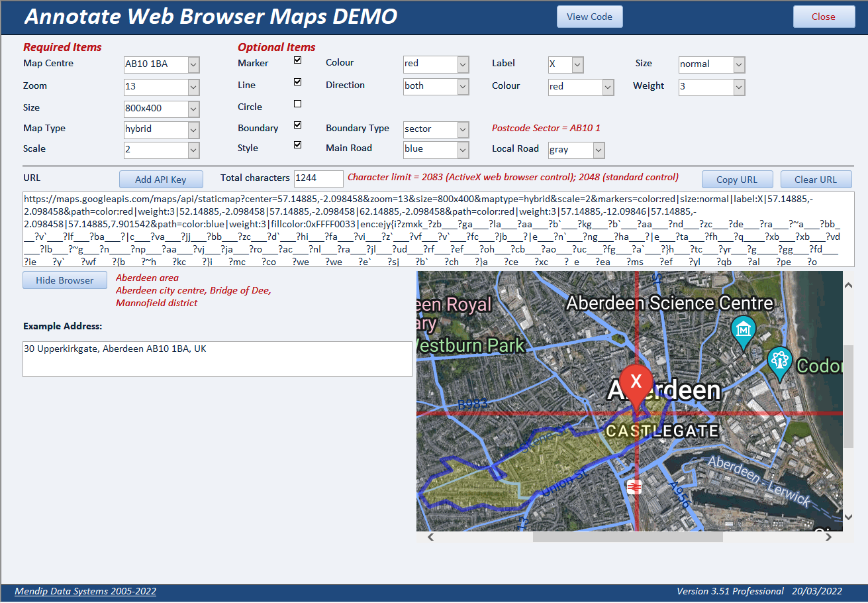Click the Mendip Data Systems 2005-2022 link
Screen dimensions: 868x603
pyautogui.click(x=85, y=591)
